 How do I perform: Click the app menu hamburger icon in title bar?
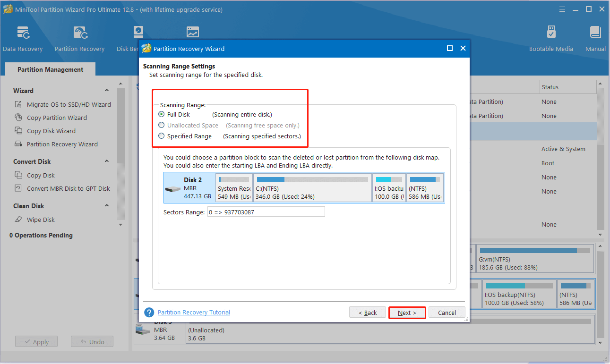(x=562, y=9)
